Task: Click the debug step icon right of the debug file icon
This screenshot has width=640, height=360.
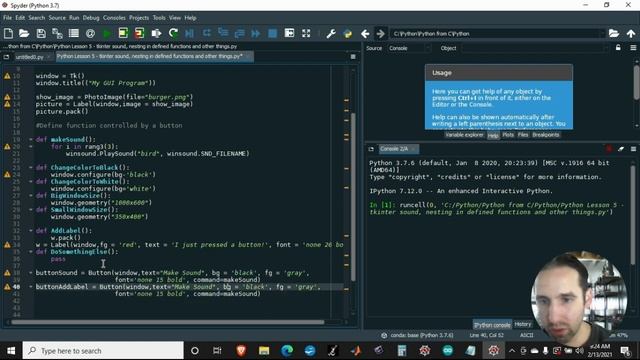Action: 207,33
